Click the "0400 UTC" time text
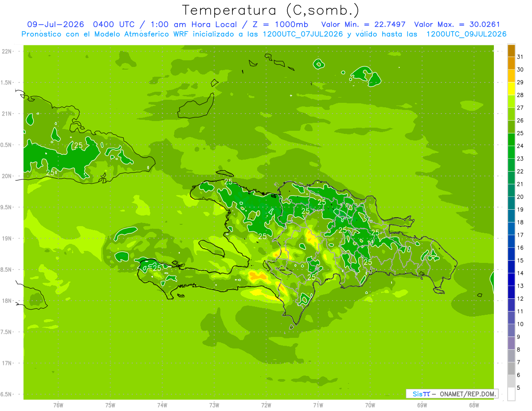 click(113, 24)
